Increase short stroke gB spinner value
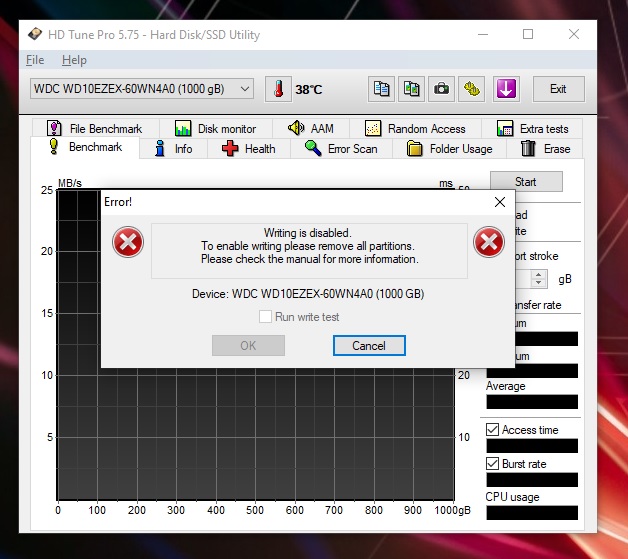 pyautogui.click(x=539, y=274)
